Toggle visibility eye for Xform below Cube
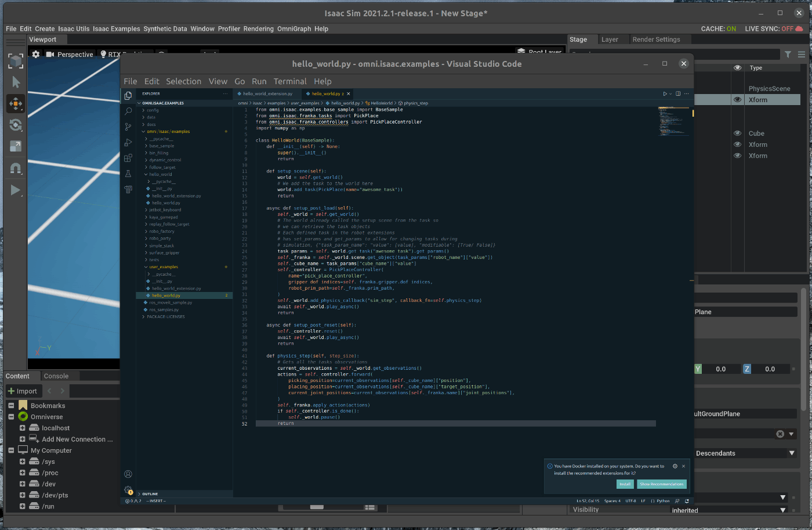 [737, 145]
